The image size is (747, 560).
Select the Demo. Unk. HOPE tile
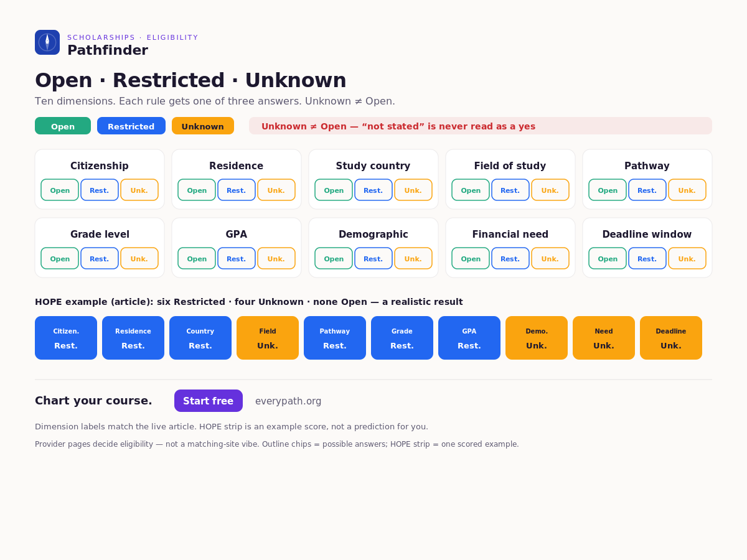click(x=537, y=338)
